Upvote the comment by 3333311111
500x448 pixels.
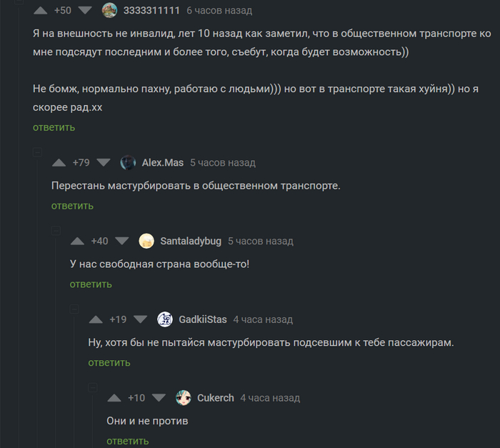pos(41,10)
